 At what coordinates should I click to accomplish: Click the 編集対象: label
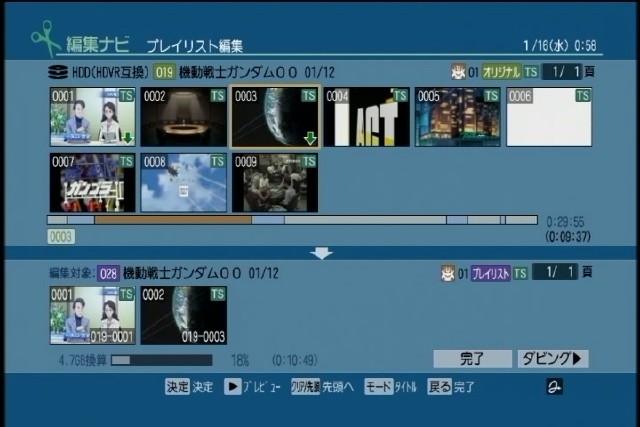(72, 273)
